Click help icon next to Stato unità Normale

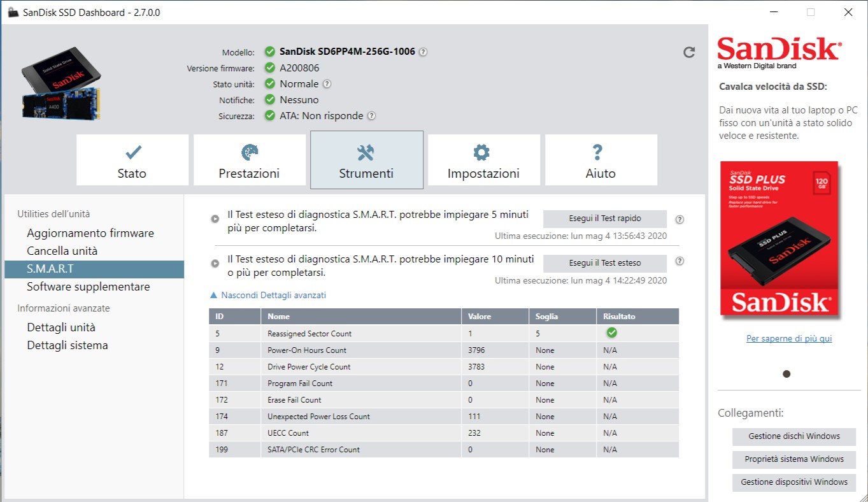[327, 84]
